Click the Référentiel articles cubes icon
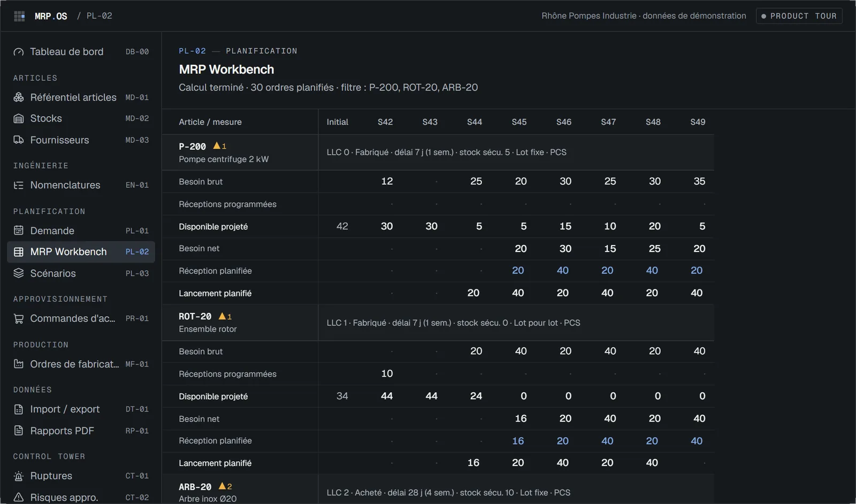The width and height of the screenshot is (856, 504). pyautogui.click(x=19, y=97)
